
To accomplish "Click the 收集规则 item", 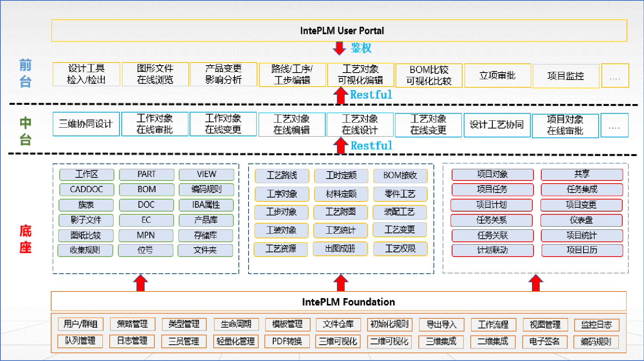I will 85,250.
